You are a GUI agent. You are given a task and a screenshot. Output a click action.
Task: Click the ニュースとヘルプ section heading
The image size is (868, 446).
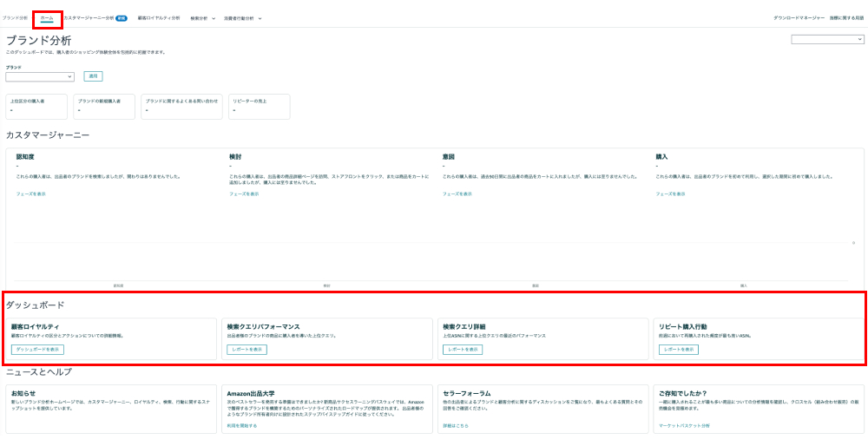tap(39, 372)
